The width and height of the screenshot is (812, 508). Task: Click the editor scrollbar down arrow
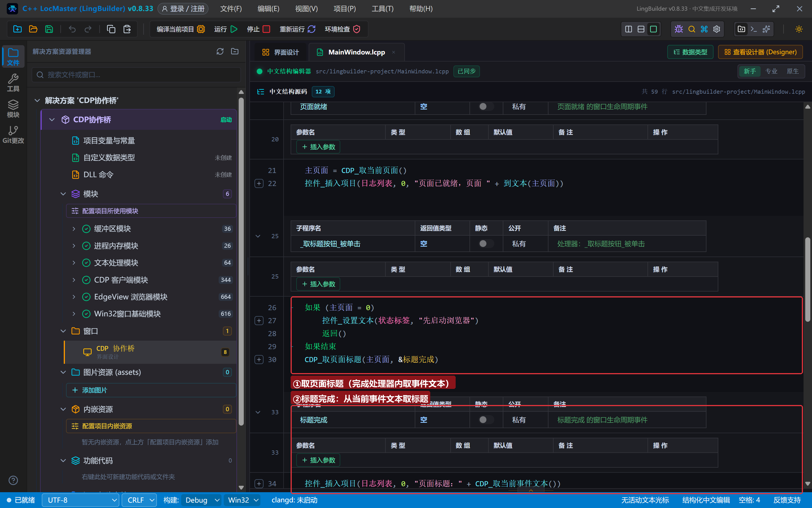click(807, 484)
